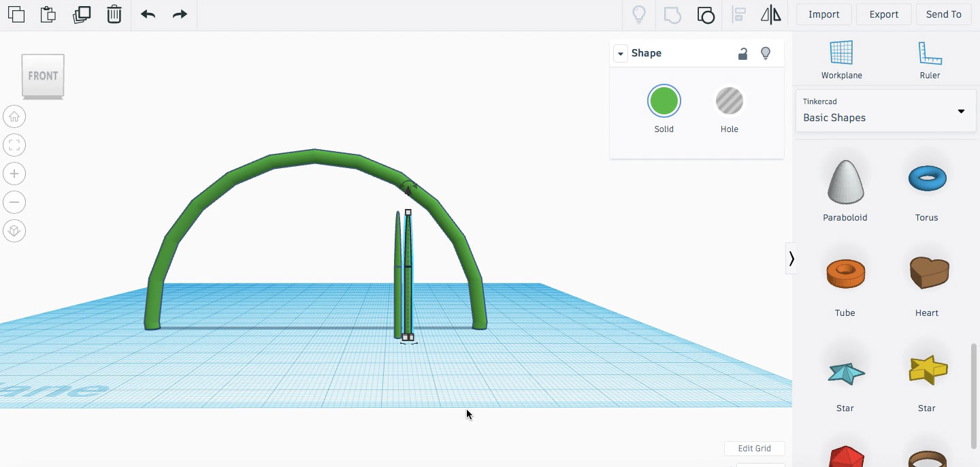Click the Mirror flip icon
980x467 pixels.
[x=770, y=15]
